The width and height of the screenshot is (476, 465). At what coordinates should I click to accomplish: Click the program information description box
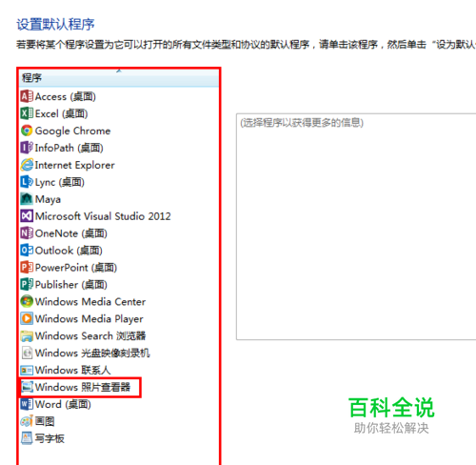pyautogui.click(x=356, y=227)
